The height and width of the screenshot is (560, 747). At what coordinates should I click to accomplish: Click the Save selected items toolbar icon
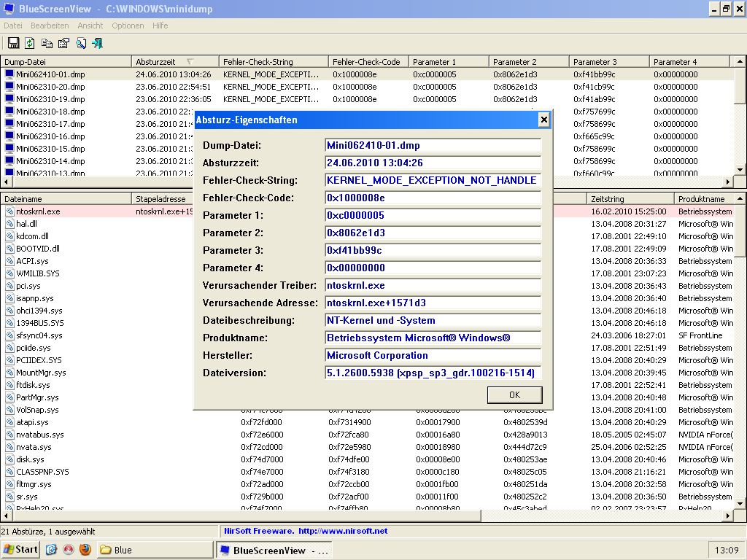[13, 43]
